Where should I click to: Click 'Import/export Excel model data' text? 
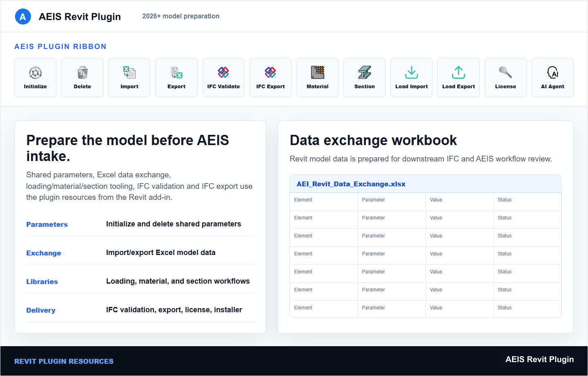point(161,253)
